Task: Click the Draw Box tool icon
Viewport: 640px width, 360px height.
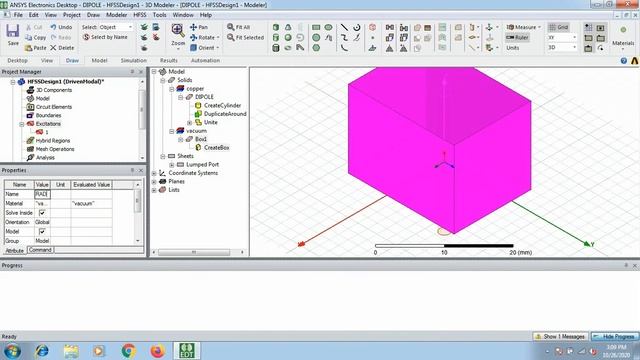Action: [x=276, y=27]
